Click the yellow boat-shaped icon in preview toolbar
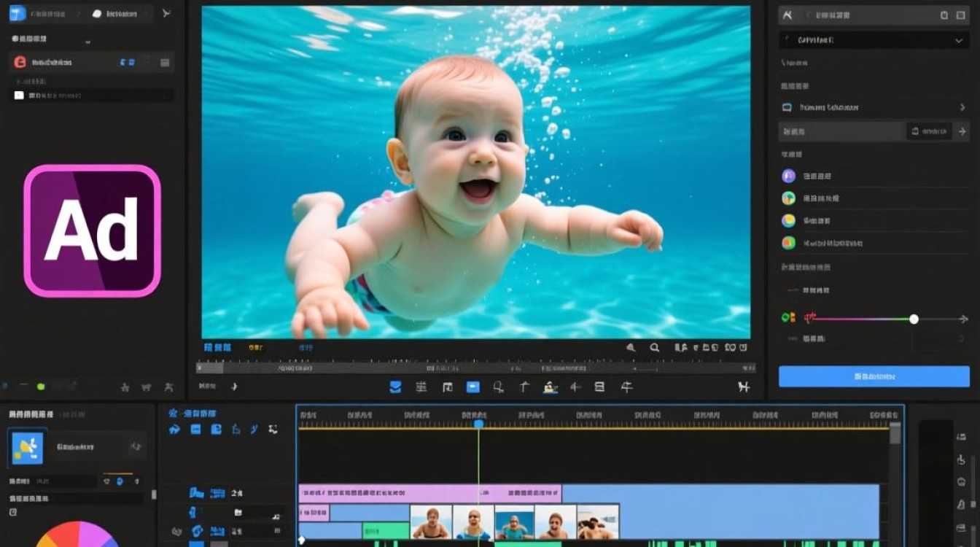This screenshot has width=980, height=547. [551, 388]
